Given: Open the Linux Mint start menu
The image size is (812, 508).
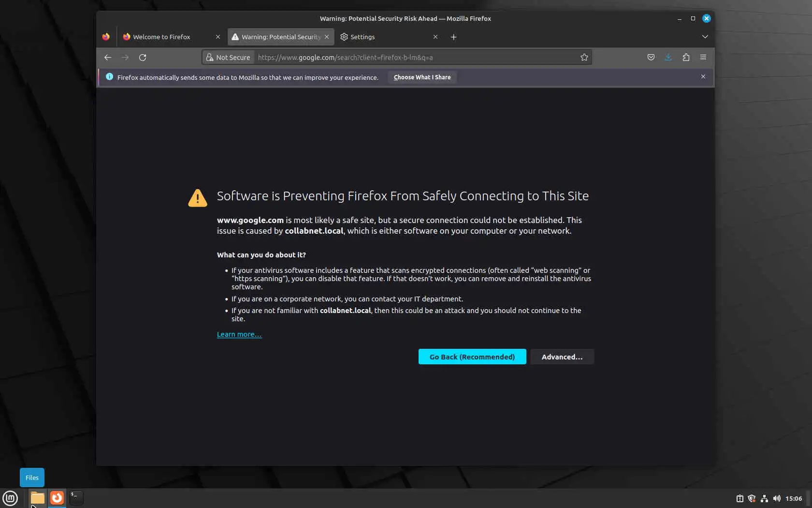Looking at the screenshot, I should [10, 498].
